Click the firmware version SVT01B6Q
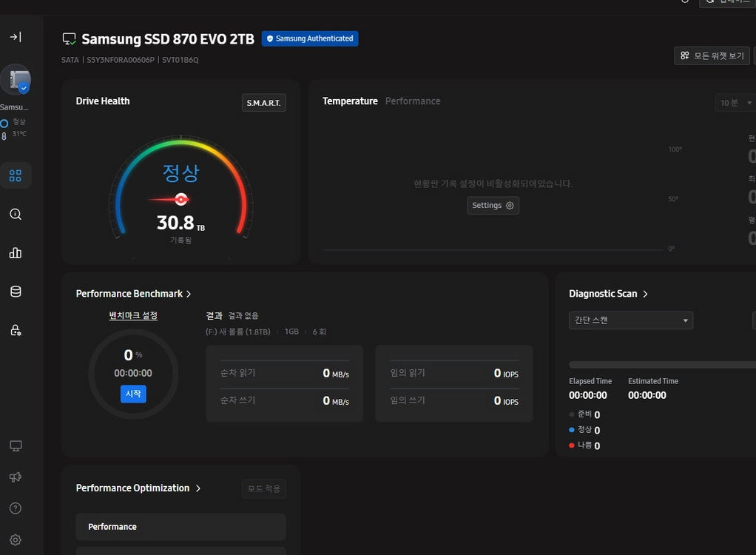 (x=180, y=60)
